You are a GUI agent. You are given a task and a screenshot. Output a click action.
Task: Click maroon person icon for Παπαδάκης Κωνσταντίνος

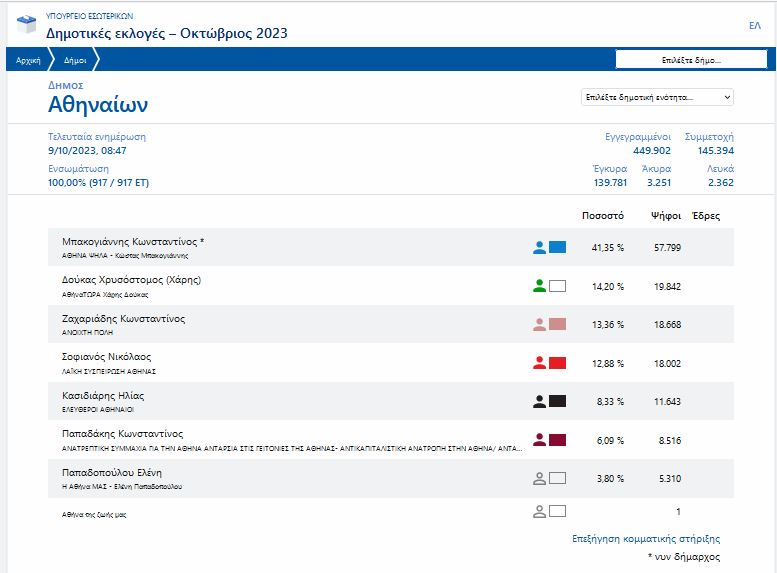point(540,439)
